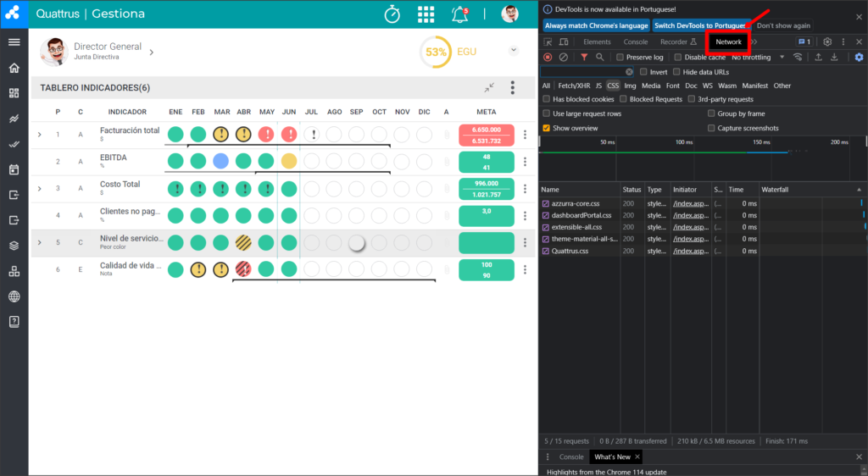
Task: Open the No throttling dropdown
Action: pyautogui.click(x=759, y=57)
